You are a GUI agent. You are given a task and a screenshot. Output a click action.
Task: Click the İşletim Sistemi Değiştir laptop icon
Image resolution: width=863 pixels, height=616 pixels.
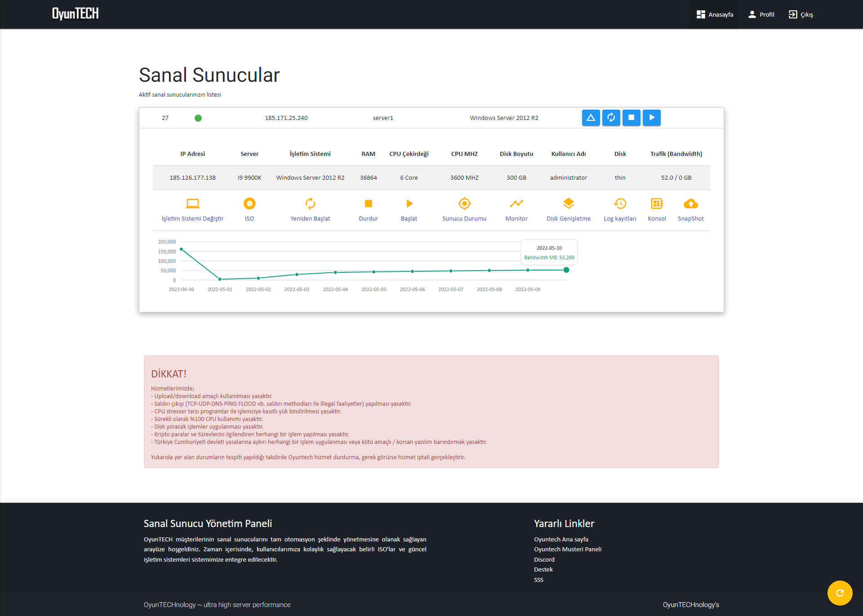tap(193, 204)
